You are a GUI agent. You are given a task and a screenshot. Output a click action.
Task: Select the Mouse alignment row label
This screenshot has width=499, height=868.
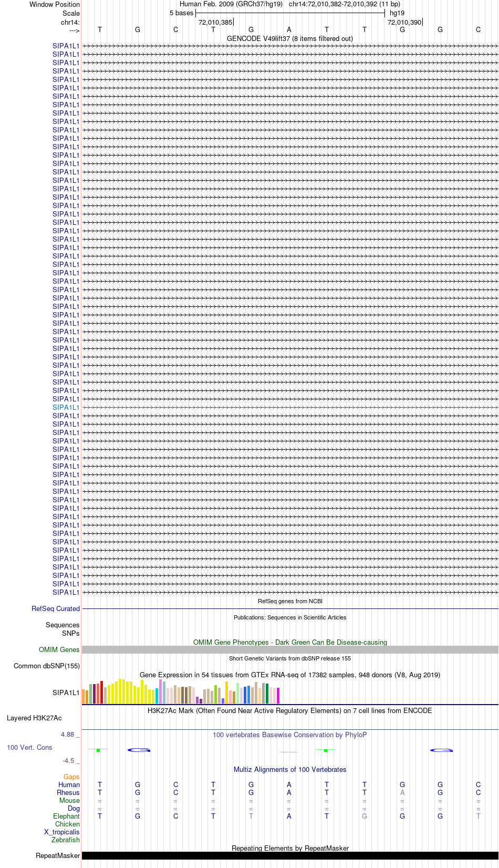point(70,800)
